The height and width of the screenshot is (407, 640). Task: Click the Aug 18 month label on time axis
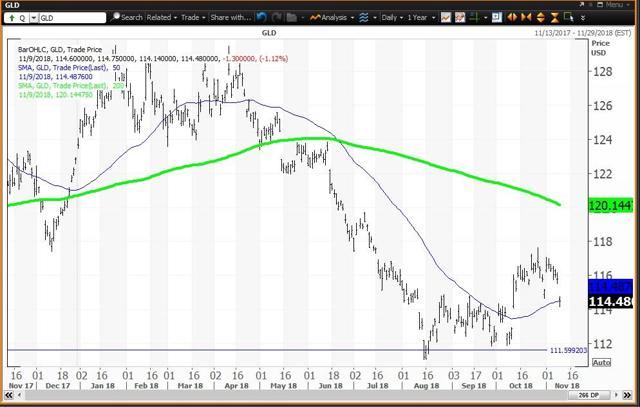coord(426,386)
